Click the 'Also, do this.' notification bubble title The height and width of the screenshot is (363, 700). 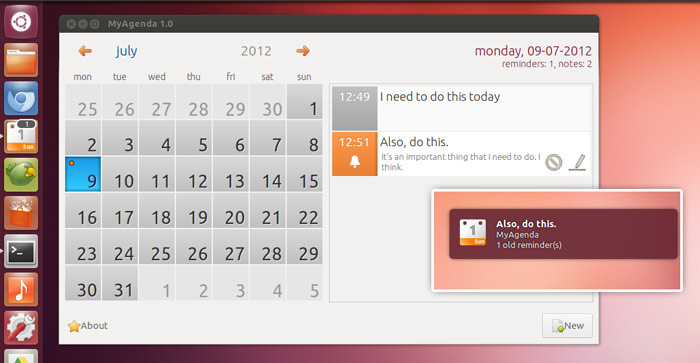pyautogui.click(x=526, y=224)
